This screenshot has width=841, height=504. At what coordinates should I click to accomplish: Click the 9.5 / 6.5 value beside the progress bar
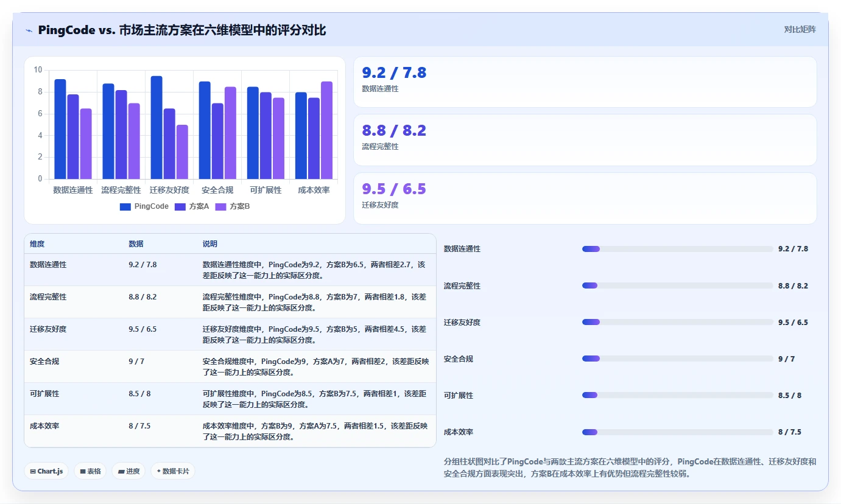pyautogui.click(x=793, y=322)
